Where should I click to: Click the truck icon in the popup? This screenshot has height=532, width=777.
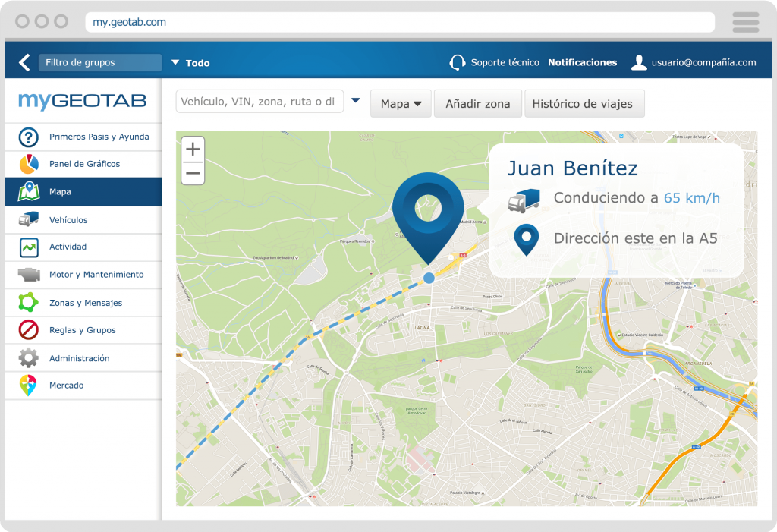click(524, 200)
